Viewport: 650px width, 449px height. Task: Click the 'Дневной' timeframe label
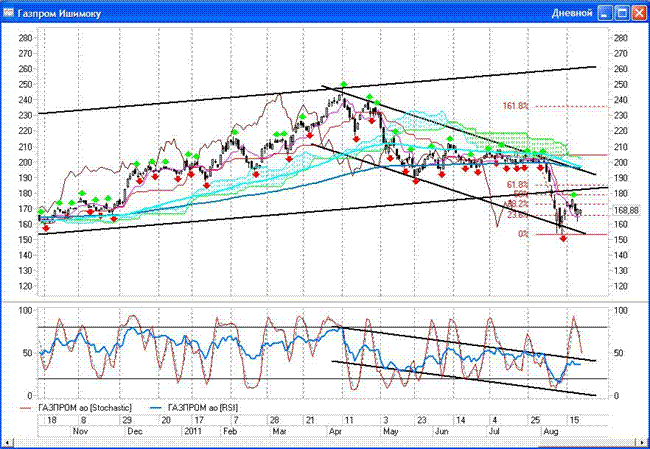pyautogui.click(x=572, y=13)
